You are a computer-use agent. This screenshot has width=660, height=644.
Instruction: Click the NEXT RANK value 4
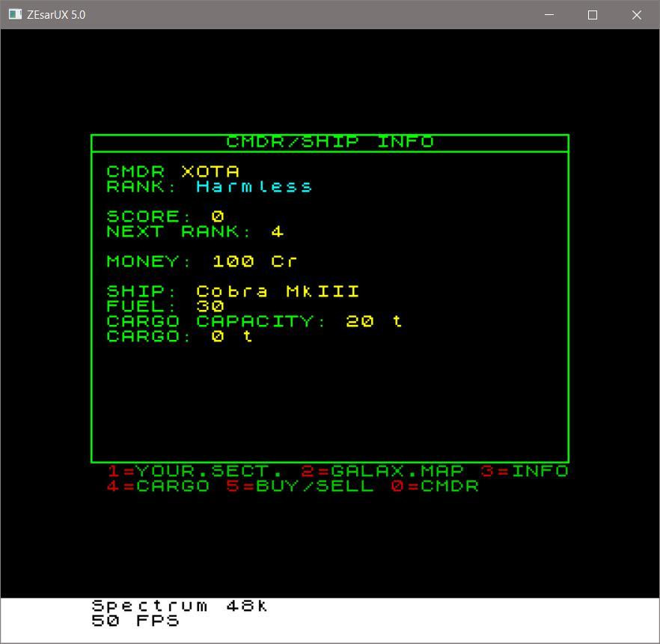tap(278, 231)
